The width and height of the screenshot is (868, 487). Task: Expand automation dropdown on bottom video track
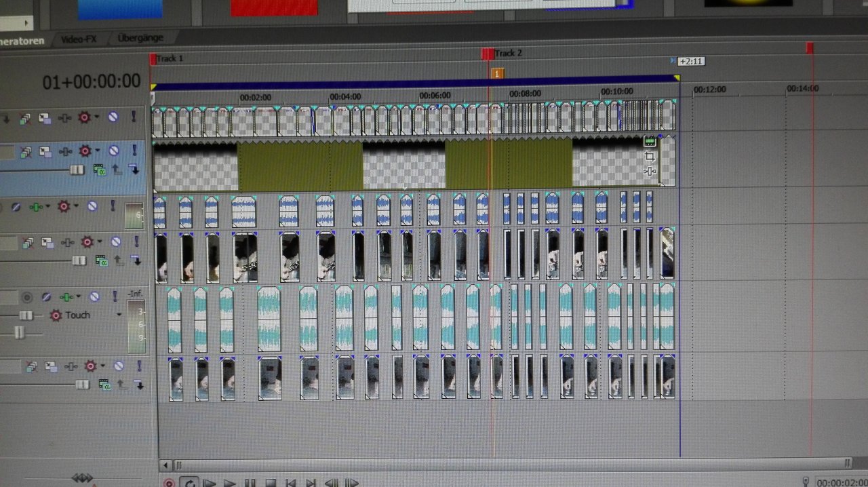102,366
